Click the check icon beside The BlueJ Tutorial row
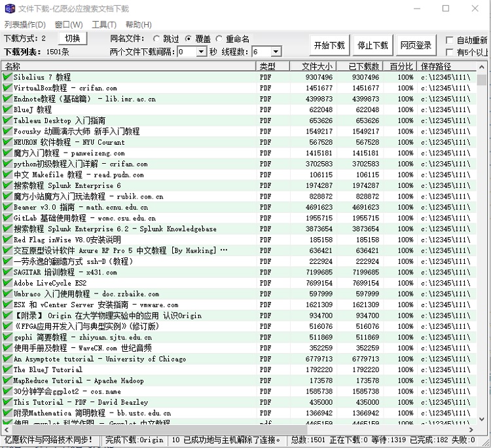Viewport: 491px width, 448px height. pos(7,369)
